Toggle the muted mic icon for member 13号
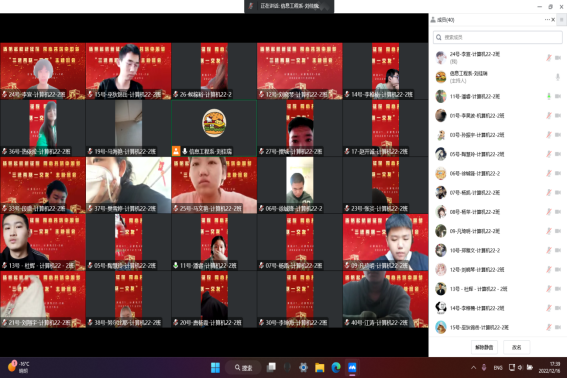The height and width of the screenshot is (378, 567). click(x=549, y=289)
